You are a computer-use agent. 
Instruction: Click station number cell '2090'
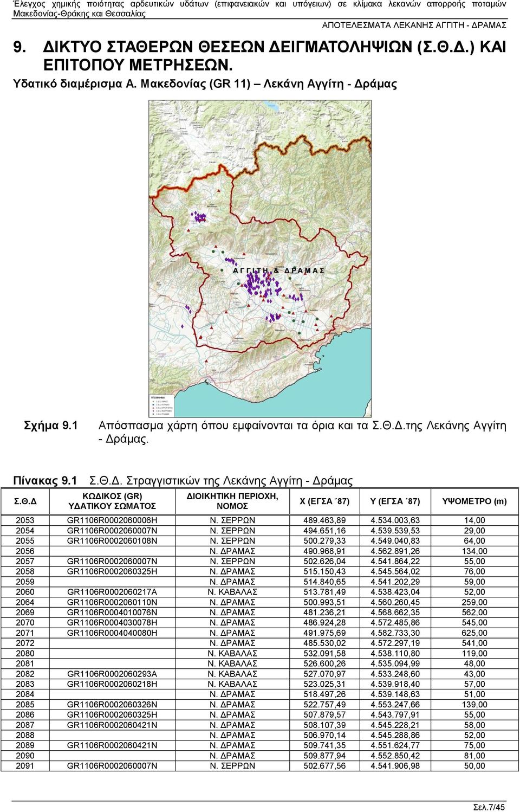tap(25, 756)
